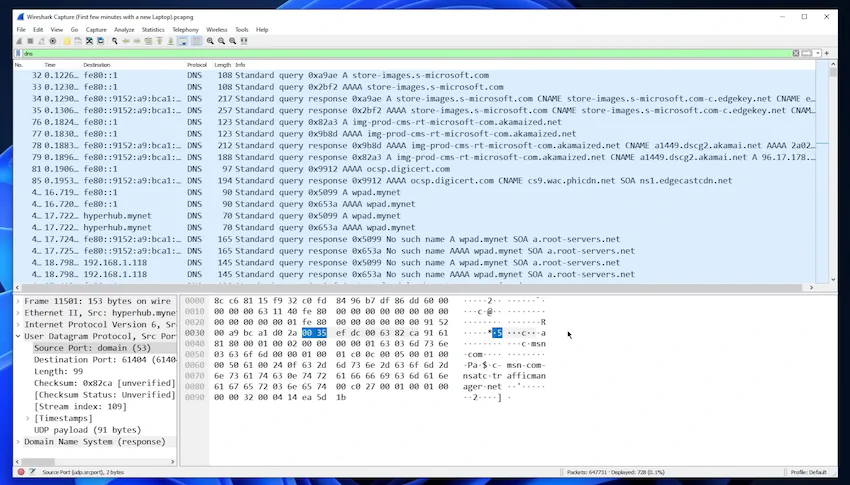Apply the display filter arrow button
850x485 pixels.
click(807, 53)
